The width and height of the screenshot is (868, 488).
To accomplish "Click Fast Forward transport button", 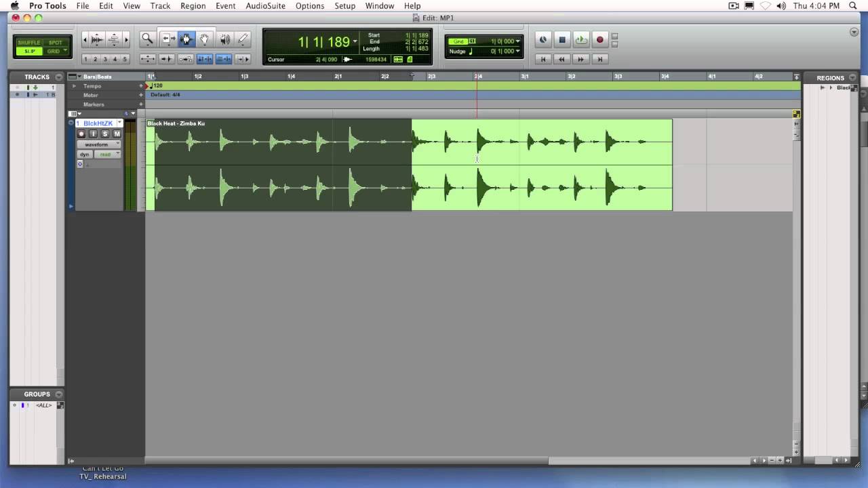I will pyautogui.click(x=581, y=60).
